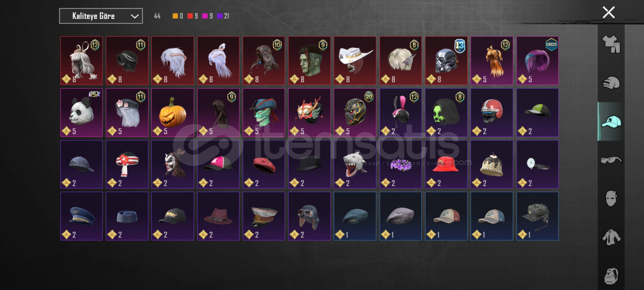Screen dimensions: 644x290
Task: Select the panda head item
Action: [x=81, y=113]
